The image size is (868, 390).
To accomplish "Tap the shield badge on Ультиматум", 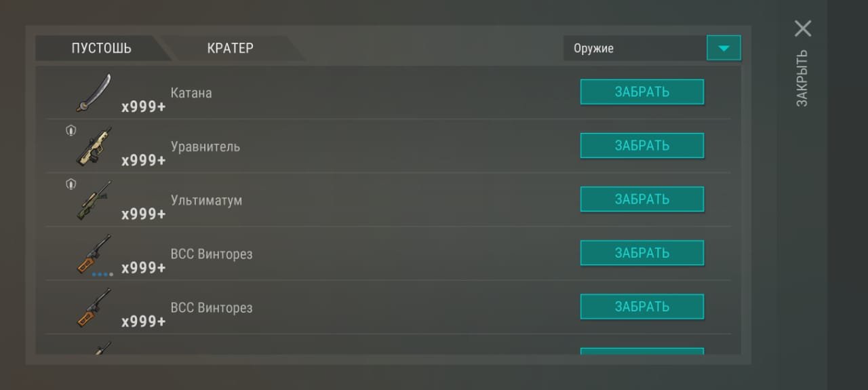I will [71, 184].
